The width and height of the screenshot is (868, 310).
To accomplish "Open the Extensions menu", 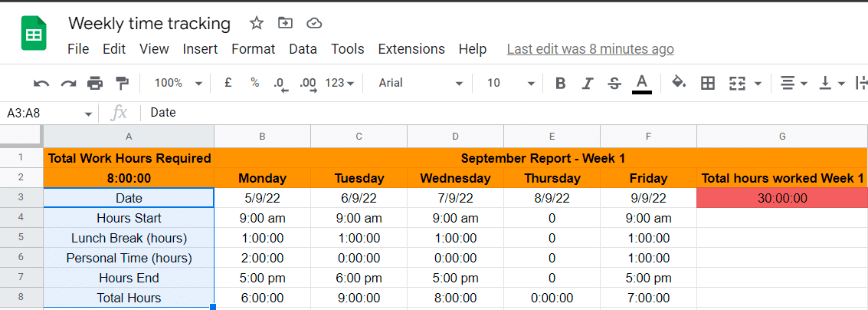I will [411, 49].
